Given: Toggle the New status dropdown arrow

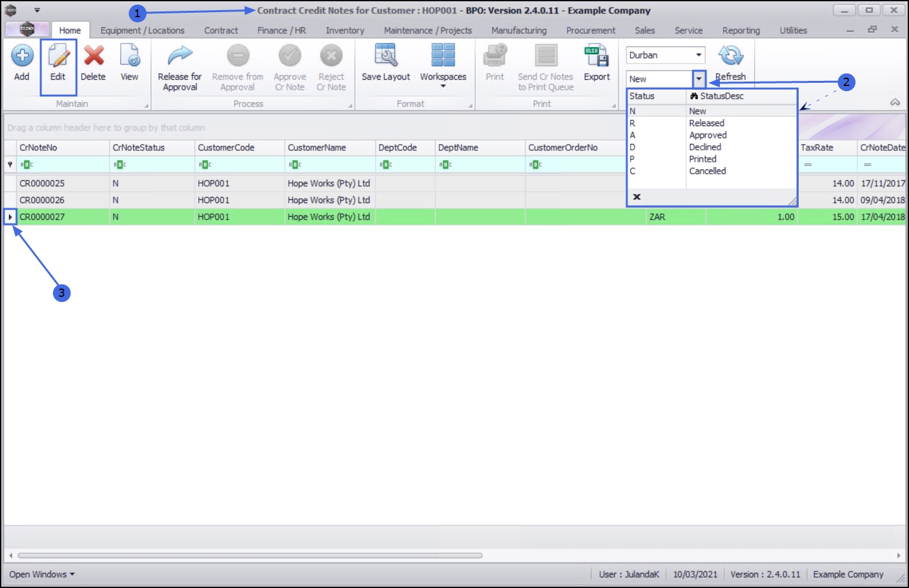Looking at the screenshot, I should coord(699,79).
